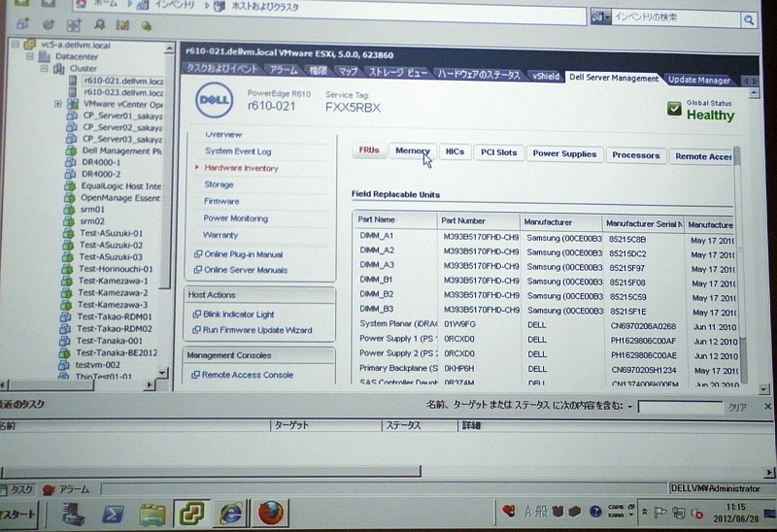Select Storage in the side menu
The width and height of the screenshot is (777, 532).
[x=219, y=184]
